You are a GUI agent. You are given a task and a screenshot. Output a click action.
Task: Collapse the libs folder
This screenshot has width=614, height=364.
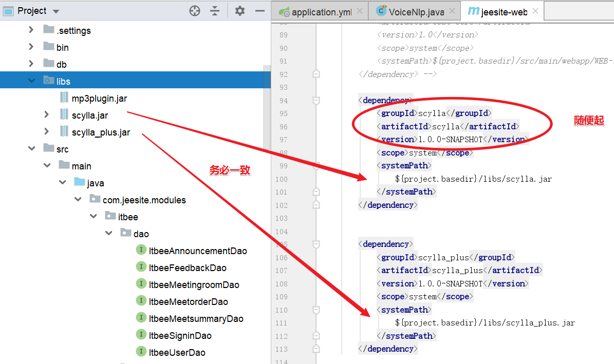tap(32, 81)
